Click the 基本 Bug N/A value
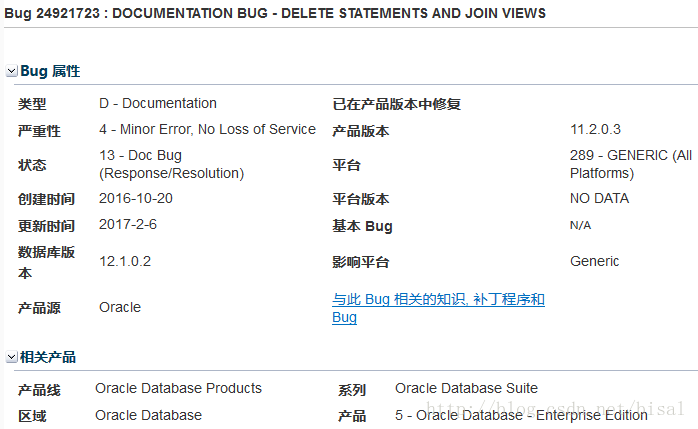 coord(580,225)
